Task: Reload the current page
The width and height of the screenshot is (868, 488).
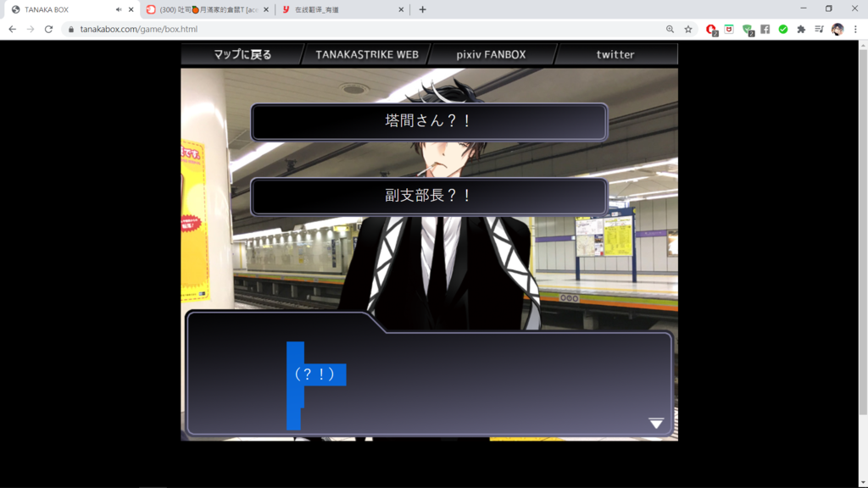Action: pyautogui.click(x=48, y=30)
